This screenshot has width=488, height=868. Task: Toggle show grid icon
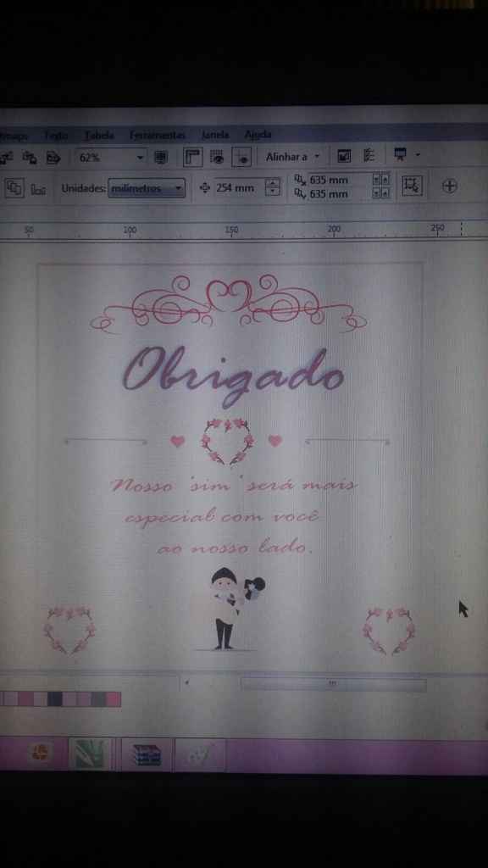pos(217,157)
